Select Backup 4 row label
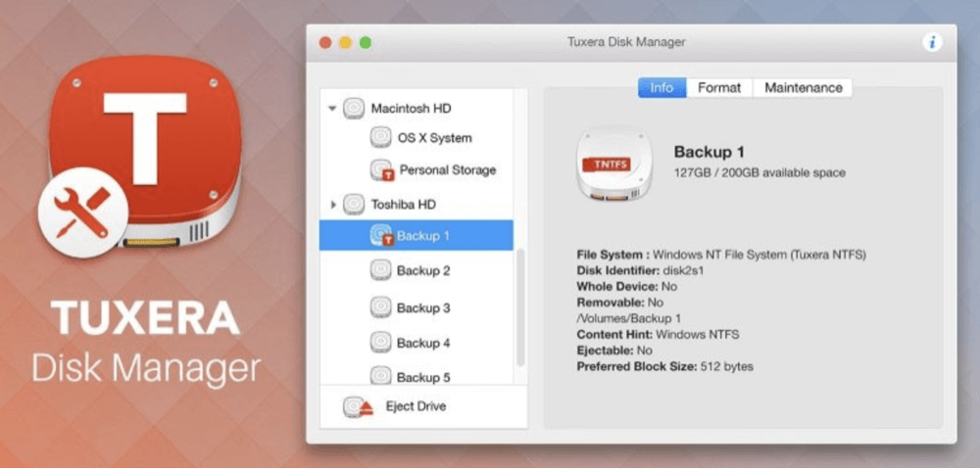The image size is (980, 469). coord(423,343)
